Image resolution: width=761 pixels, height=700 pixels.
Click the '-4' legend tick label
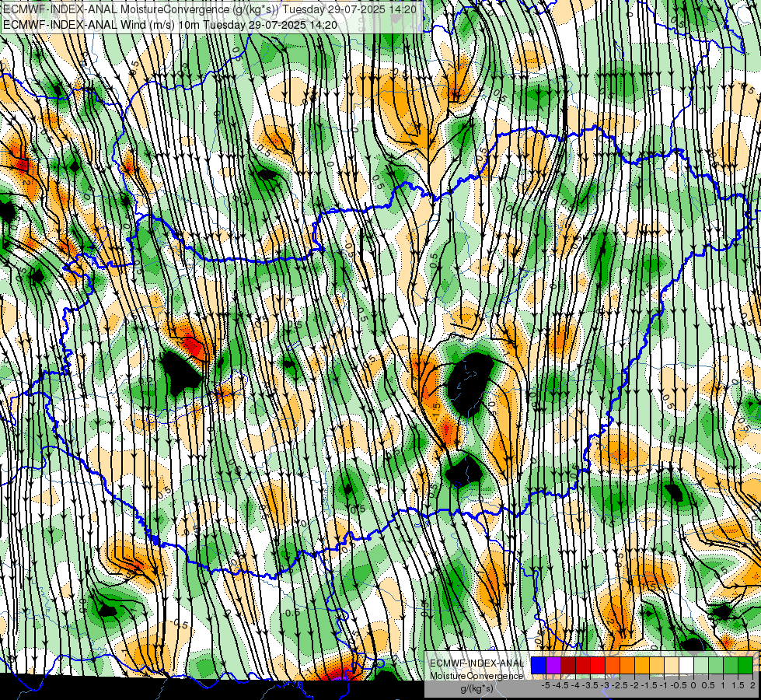pos(575,685)
